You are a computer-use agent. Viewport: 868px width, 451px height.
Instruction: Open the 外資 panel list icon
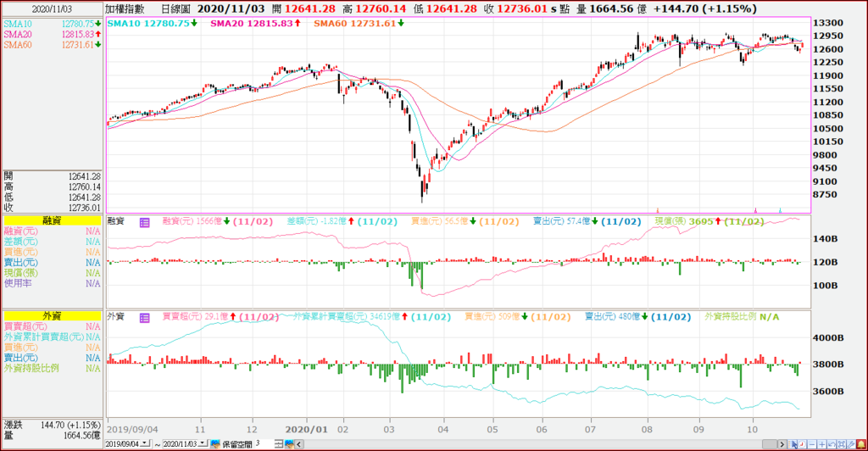click(144, 318)
